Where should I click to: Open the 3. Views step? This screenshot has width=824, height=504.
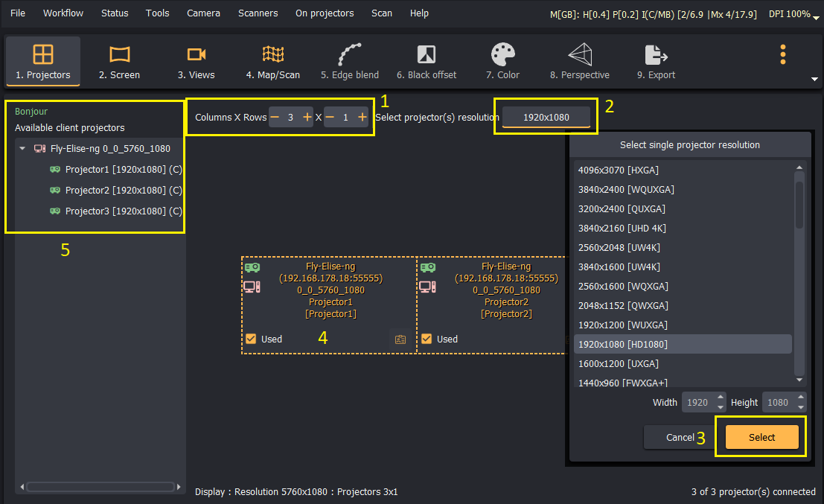(196, 61)
